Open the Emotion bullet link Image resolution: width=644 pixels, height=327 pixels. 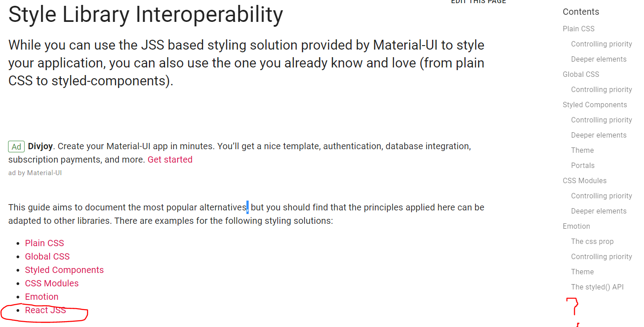(42, 296)
